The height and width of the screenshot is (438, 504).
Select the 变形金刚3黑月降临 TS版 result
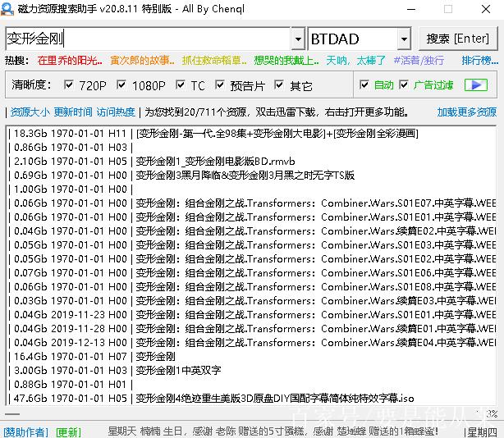[250, 176]
